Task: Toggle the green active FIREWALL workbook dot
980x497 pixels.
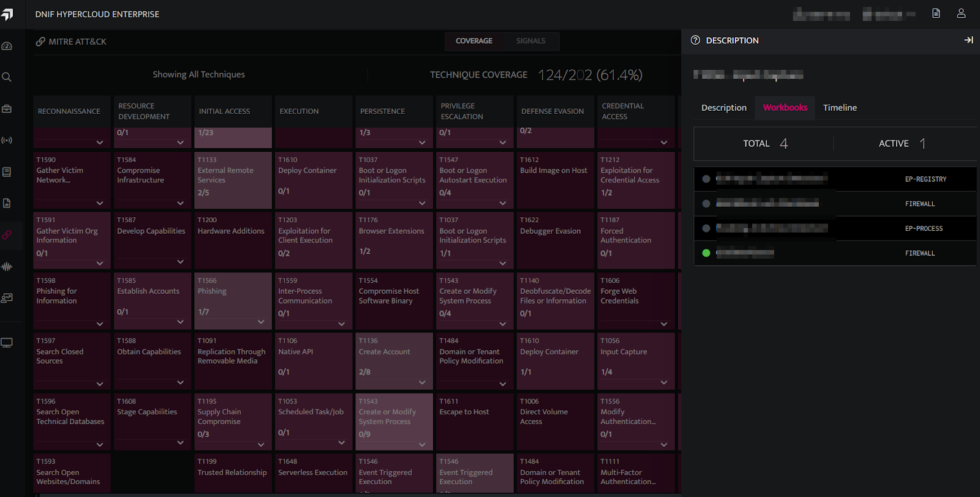Action: [x=706, y=253]
